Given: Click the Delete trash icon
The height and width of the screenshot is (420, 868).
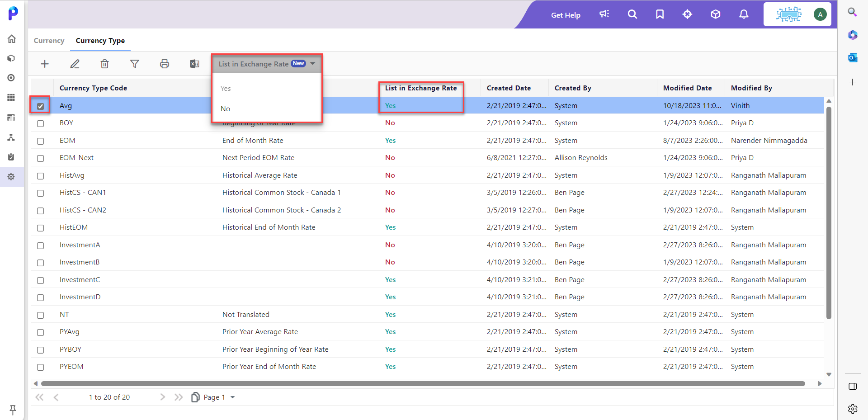Looking at the screenshot, I should pyautogui.click(x=104, y=64).
